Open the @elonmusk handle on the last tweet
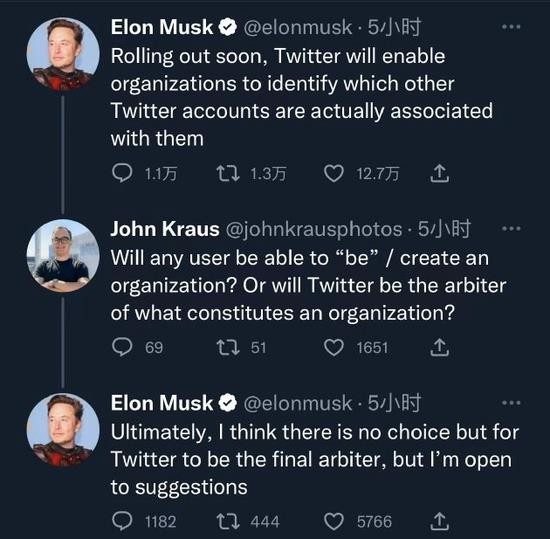Image resolution: width=550 pixels, height=539 pixels. pos(297,403)
